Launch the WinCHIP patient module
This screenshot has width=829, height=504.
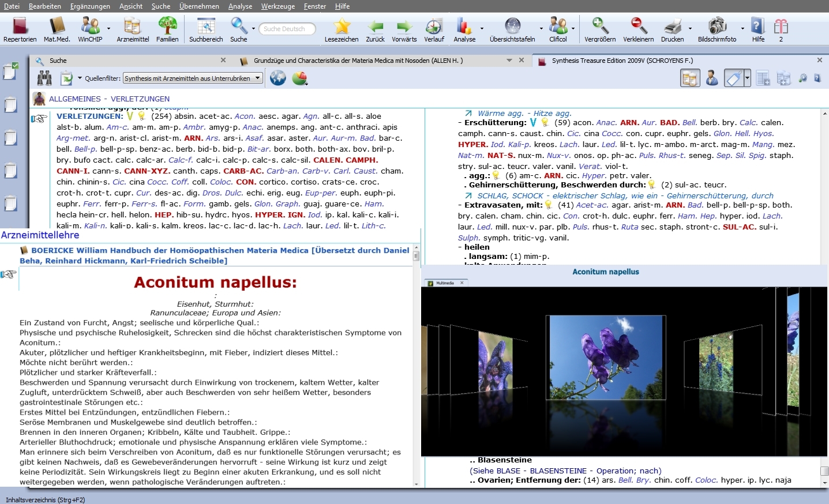[x=90, y=29]
